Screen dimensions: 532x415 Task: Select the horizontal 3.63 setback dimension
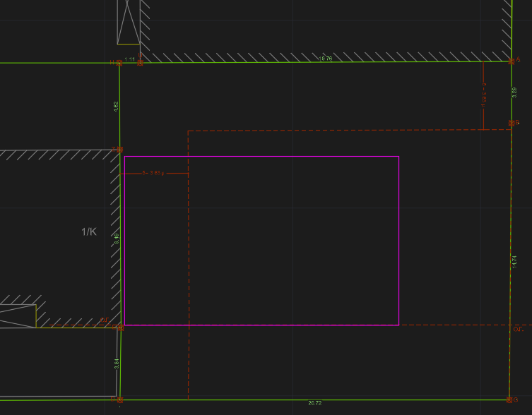(x=155, y=172)
